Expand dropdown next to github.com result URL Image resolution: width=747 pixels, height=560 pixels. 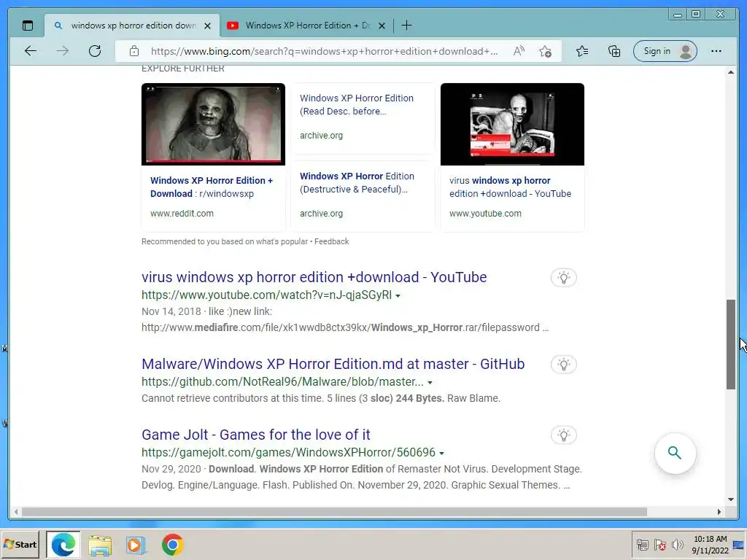tap(430, 382)
